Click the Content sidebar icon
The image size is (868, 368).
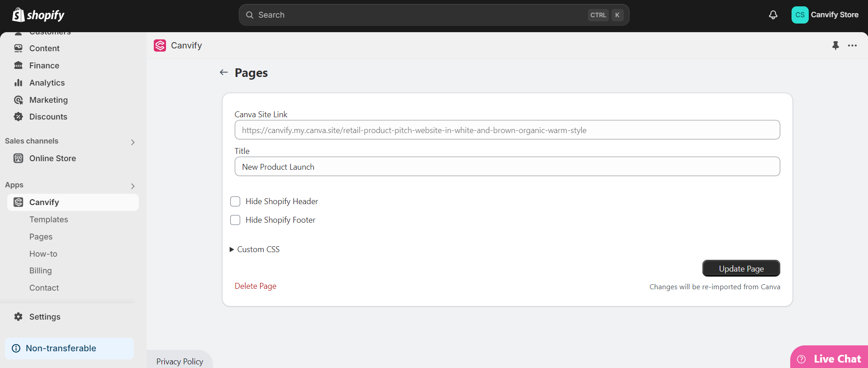tap(18, 48)
